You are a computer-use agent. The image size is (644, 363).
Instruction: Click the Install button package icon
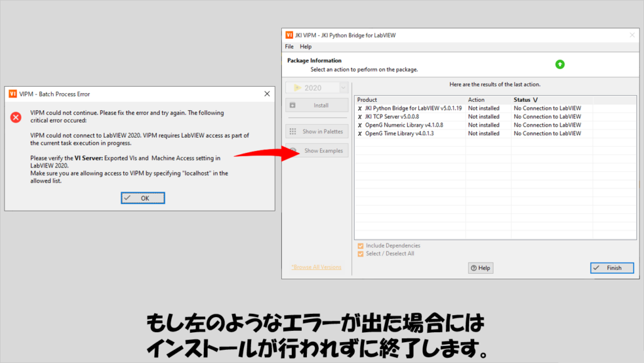click(x=292, y=105)
